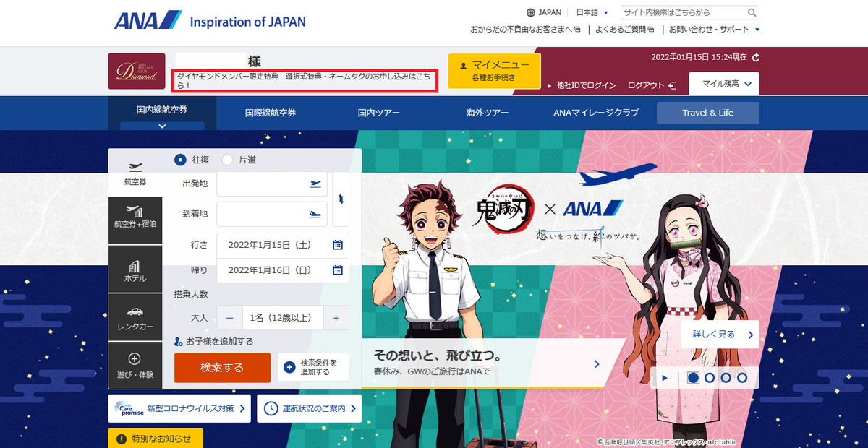The height and width of the screenshot is (448, 868).
Task: Click the 検索条件を追加する button
Action: pyautogui.click(x=312, y=367)
